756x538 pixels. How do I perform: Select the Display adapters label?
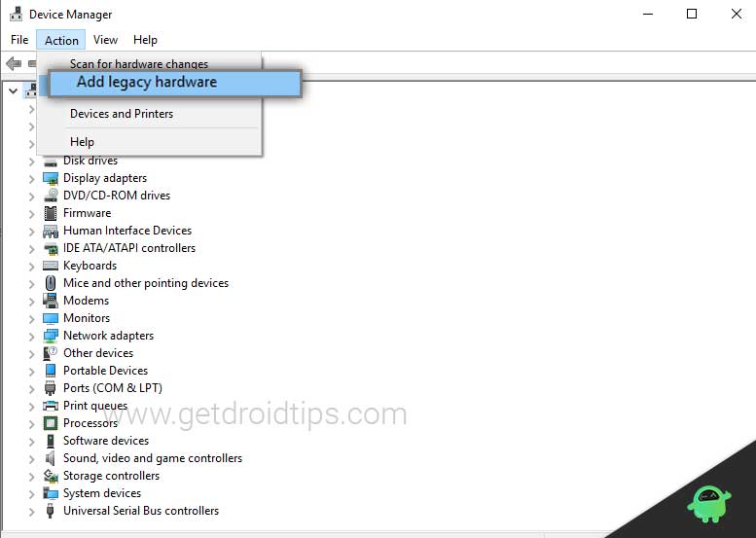point(105,178)
